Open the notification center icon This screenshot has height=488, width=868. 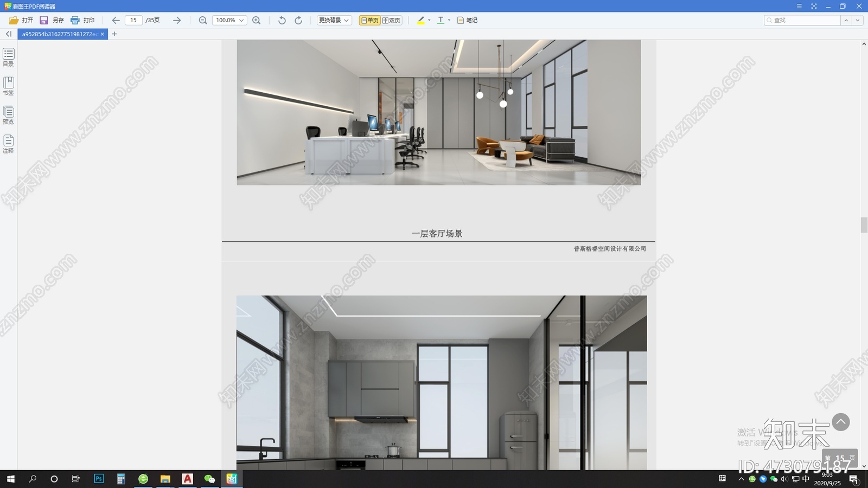point(854,479)
